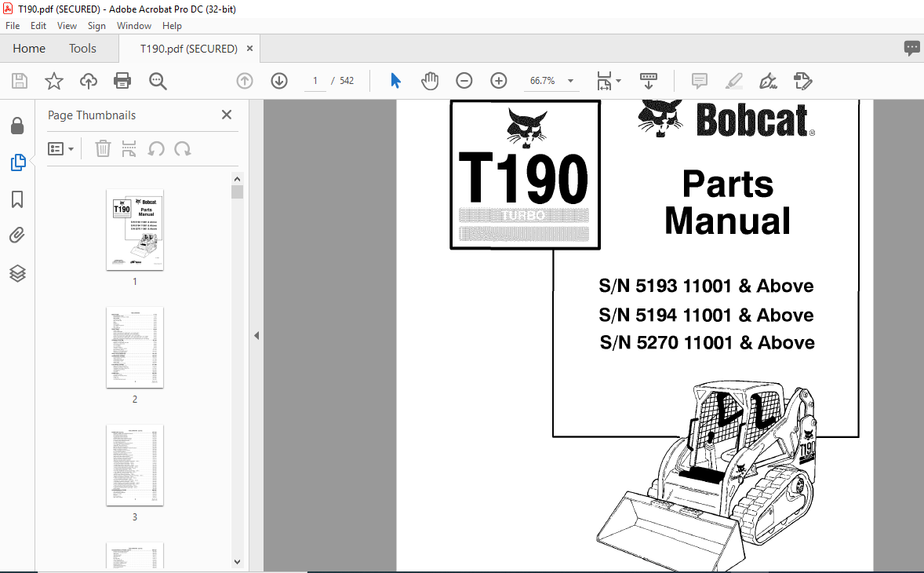Select the Hand pan tool
Viewport: 924px width, 573px height.
click(429, 81)
